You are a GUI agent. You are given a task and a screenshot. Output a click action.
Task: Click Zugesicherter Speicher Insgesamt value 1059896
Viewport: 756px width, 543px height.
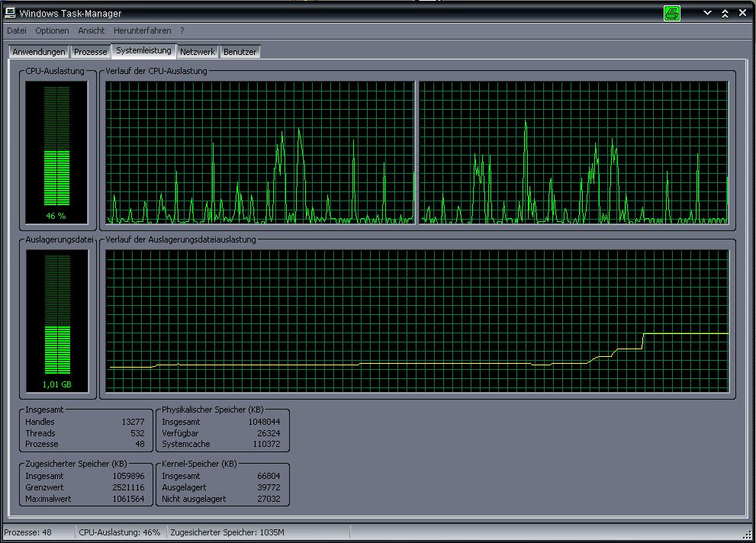[128, 476]
